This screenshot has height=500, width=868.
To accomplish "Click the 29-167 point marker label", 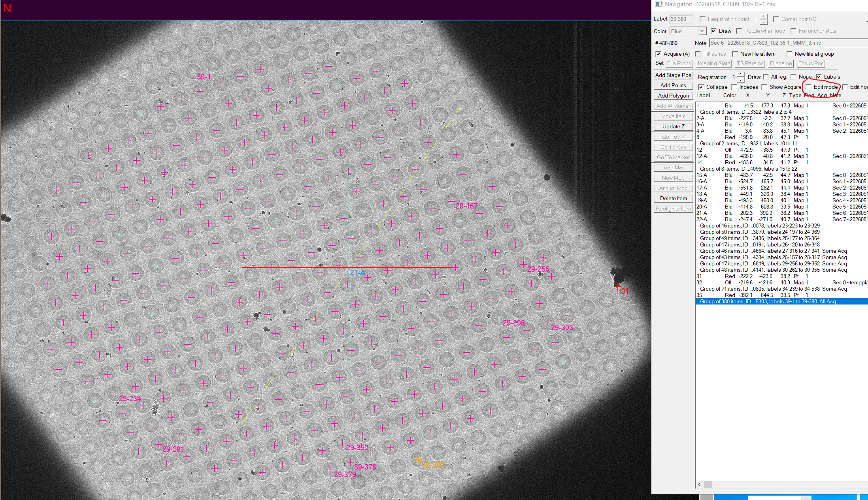I will pos(466,206).
